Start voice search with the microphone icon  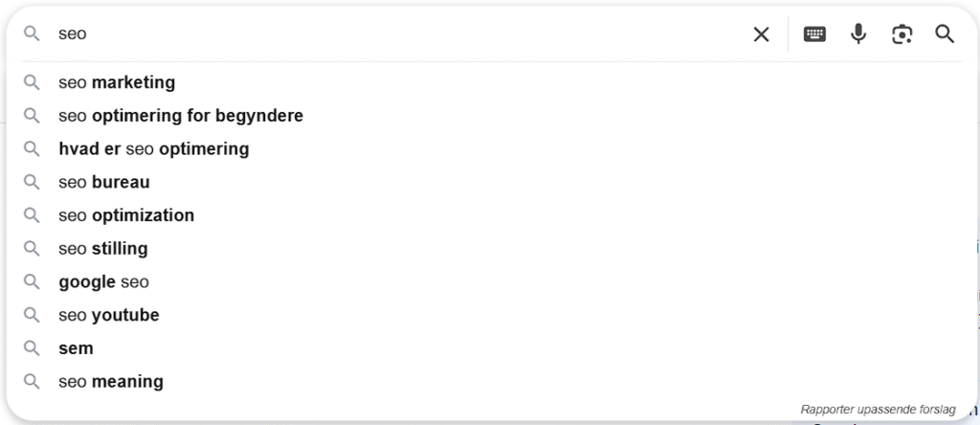[x=858, y=34]
